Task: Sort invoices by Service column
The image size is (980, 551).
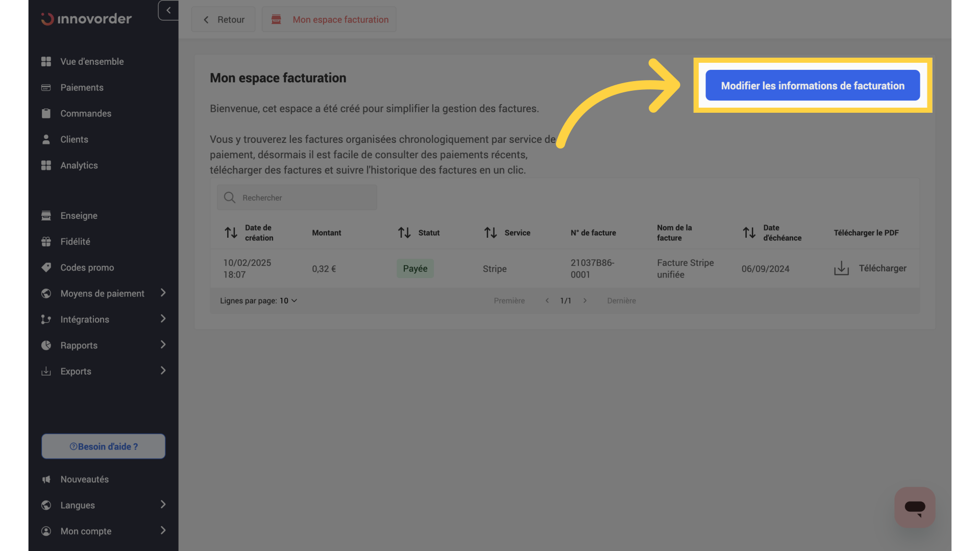Action: pos(491,233)
